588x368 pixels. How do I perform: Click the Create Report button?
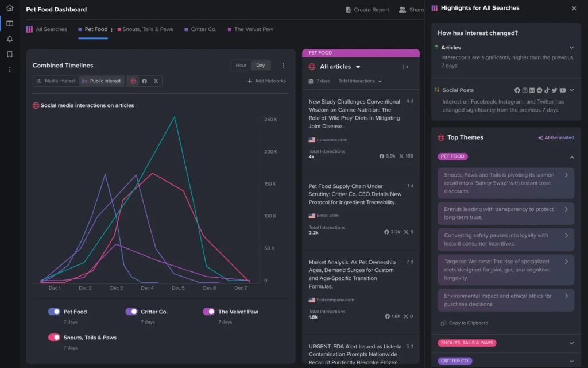[367, 10]
